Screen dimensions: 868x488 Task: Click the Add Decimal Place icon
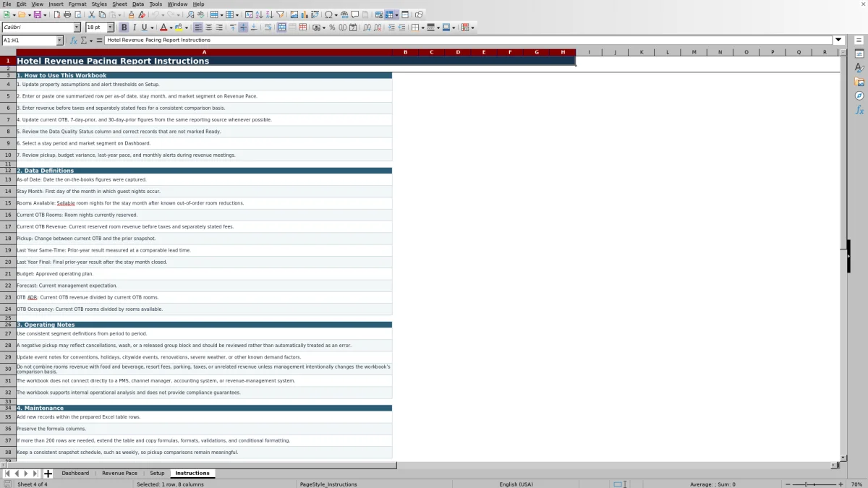click(x=367, y=27)
